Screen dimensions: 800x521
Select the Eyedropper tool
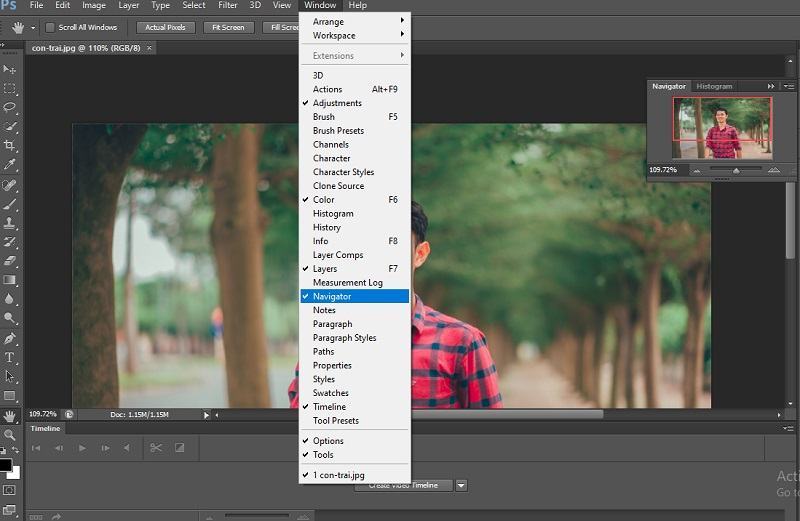tap(9, 165)
